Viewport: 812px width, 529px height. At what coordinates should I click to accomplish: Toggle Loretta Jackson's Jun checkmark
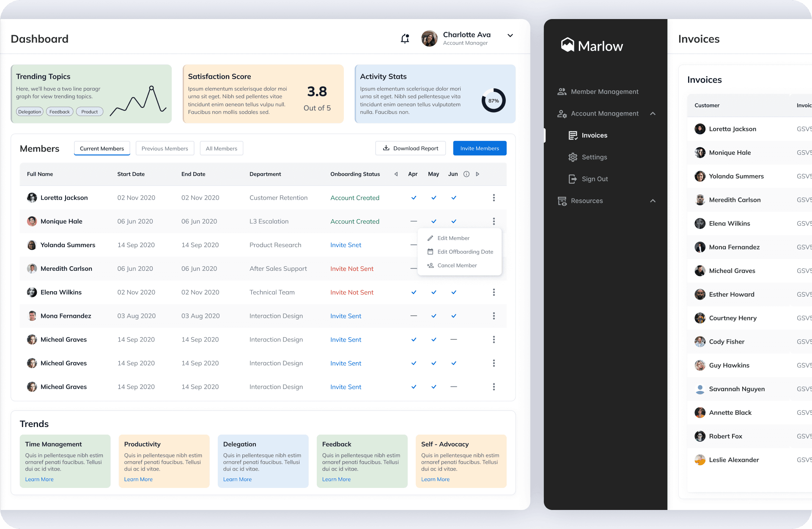coord(453,198)
